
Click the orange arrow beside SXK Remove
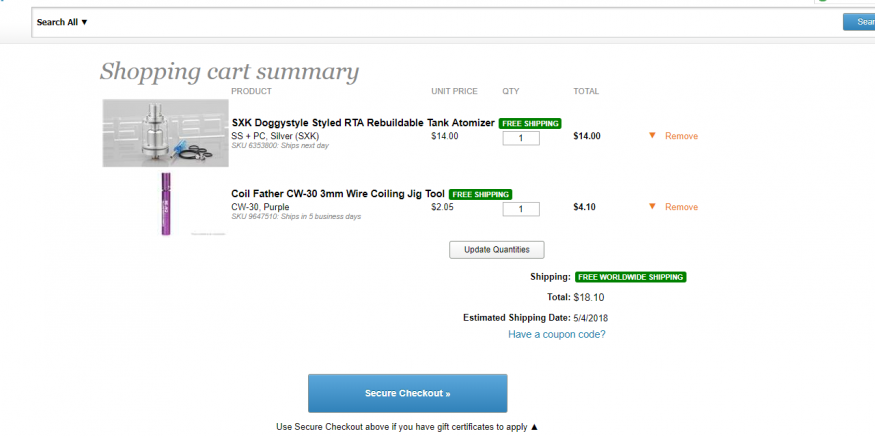pos(652,136)
